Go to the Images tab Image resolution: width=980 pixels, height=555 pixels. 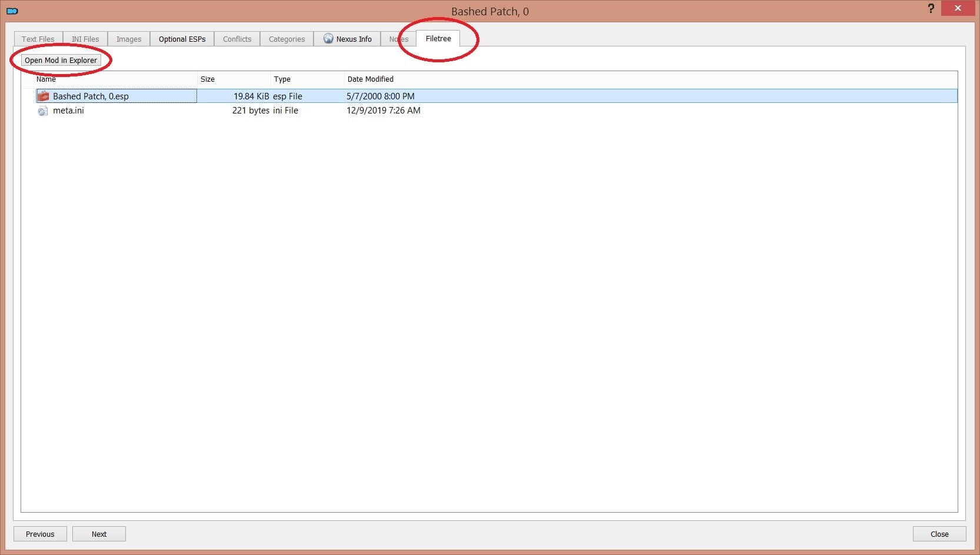(x=129, y=39)
